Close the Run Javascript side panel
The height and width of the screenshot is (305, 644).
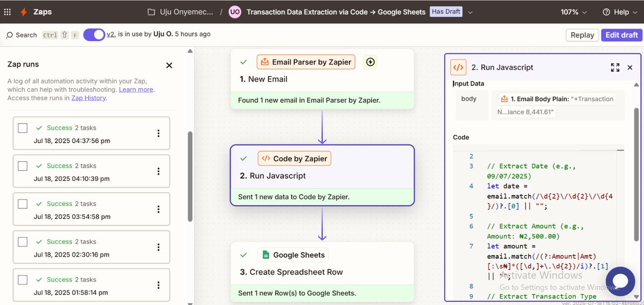click(x=630, y=67)
